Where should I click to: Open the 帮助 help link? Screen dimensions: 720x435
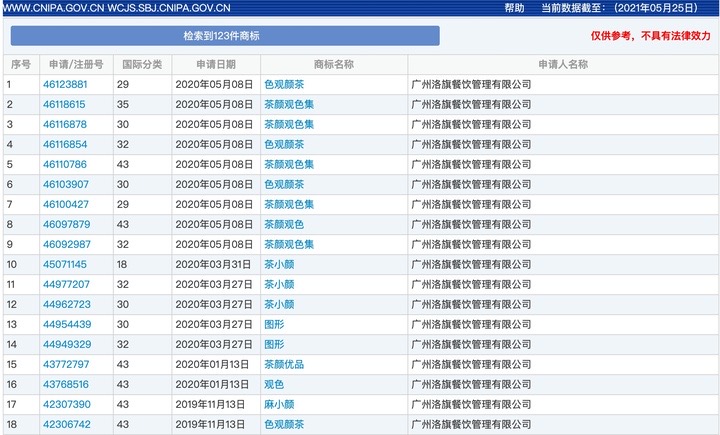pyautogui.click(x=514, y=8)
